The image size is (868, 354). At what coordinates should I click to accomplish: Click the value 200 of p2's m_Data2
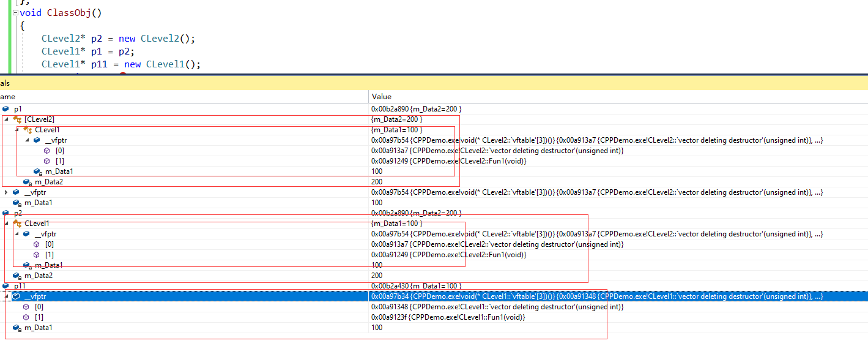point(377,276)
